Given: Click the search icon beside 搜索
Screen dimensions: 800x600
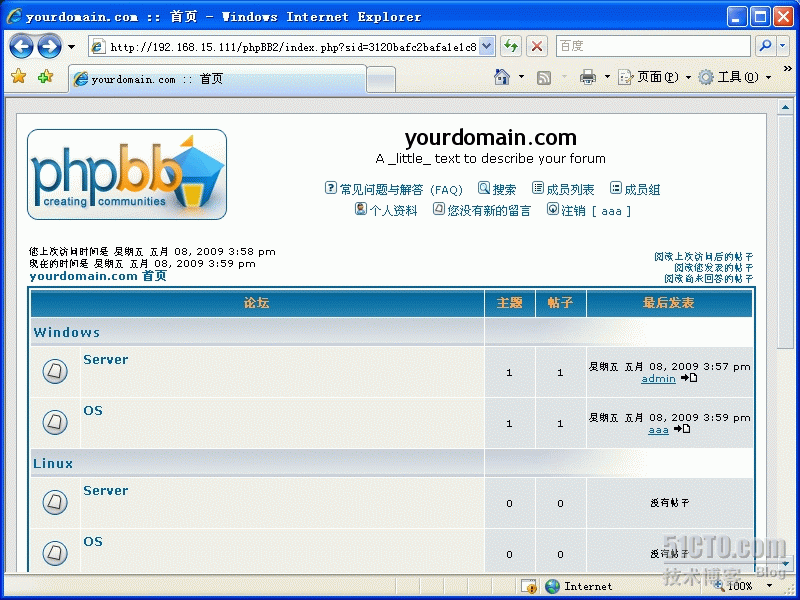Looking at the screenshot, I should [x=484, y=188].
